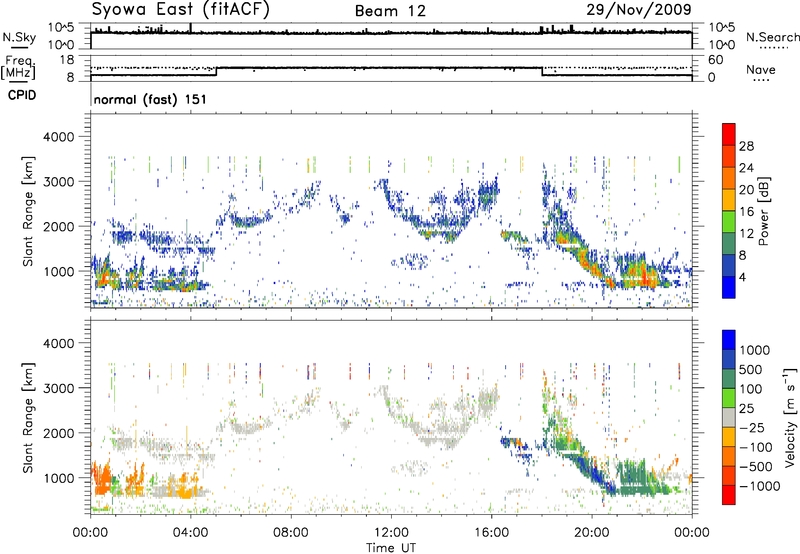Click the bright blue top Velocity colorbar segment
Viewport: 800px width, 554px height.
click(729, 340)
